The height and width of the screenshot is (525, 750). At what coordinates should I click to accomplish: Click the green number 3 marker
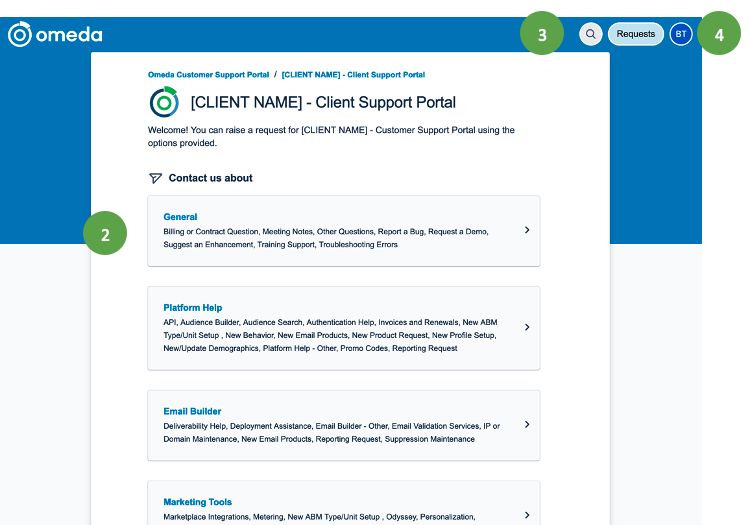542,34
